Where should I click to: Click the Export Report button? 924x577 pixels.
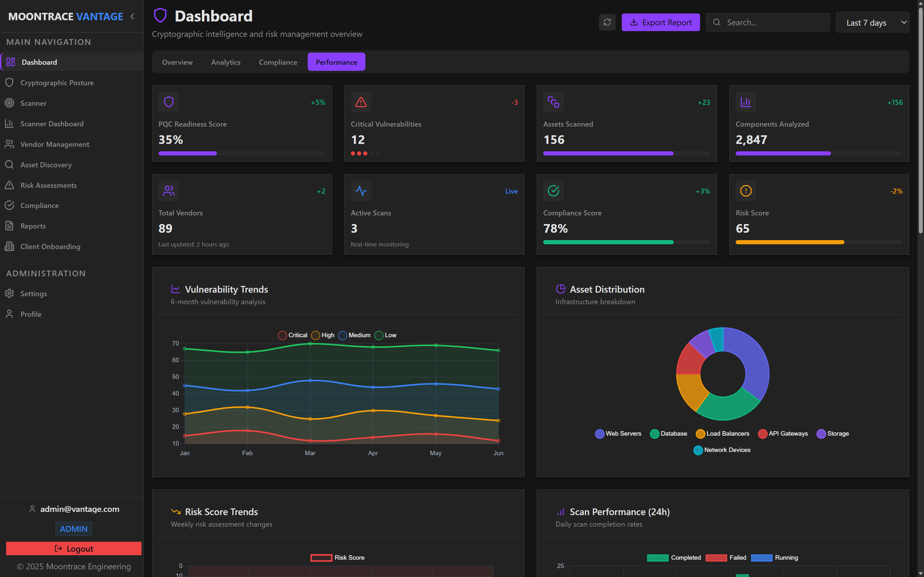[x=660, y=22]
